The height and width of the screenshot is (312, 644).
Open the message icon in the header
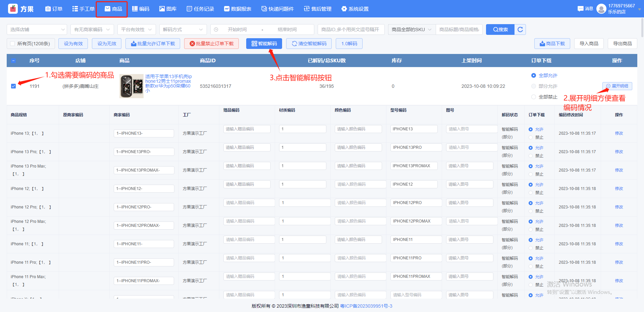[x=581, y=9]
